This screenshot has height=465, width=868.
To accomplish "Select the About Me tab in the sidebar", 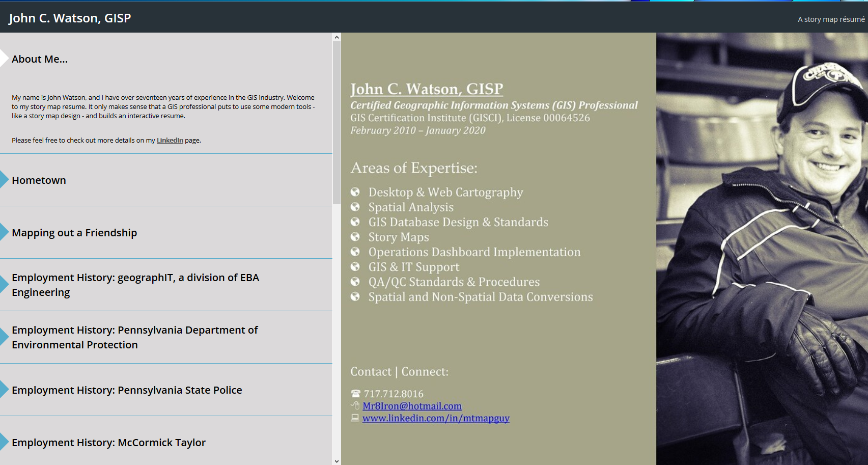I will 39,59.
